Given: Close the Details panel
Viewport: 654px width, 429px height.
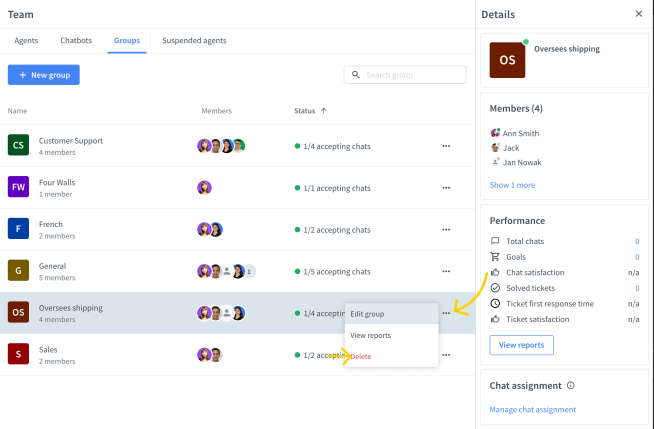Looking at the screenshot, I should click(639, 14).
